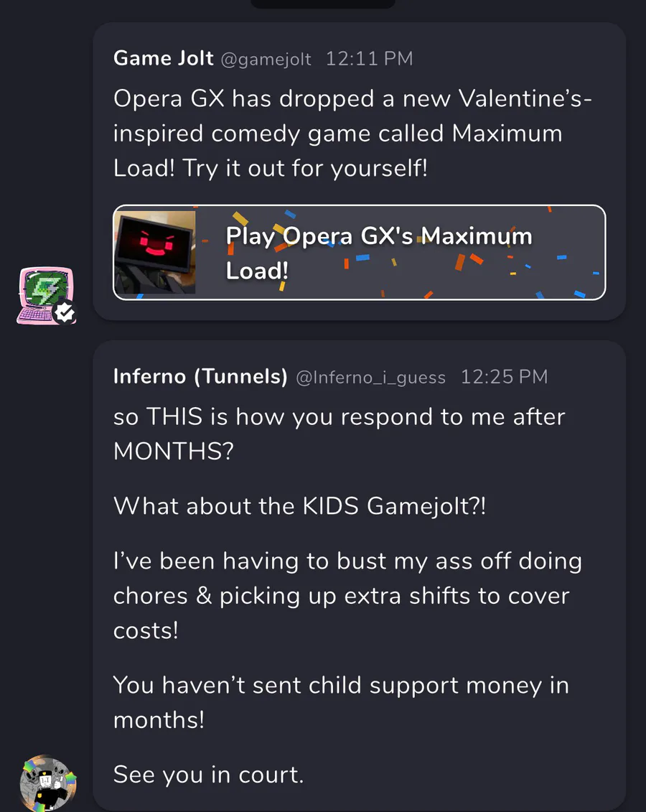
Task: Click the Game Jolt display name
Action: point(164,58)
